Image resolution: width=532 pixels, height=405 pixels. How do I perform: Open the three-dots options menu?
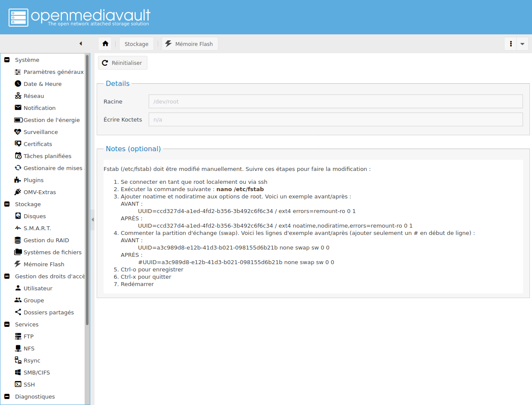tap(511, 44)
